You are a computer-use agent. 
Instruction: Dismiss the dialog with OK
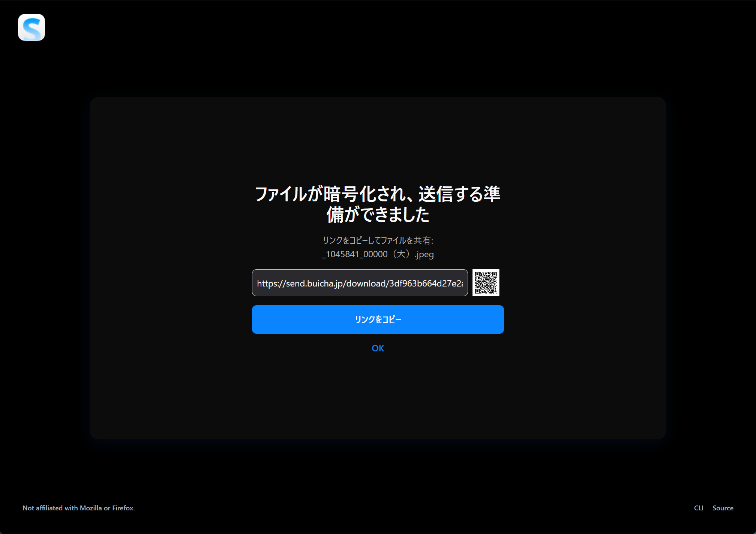coord(378,348)
